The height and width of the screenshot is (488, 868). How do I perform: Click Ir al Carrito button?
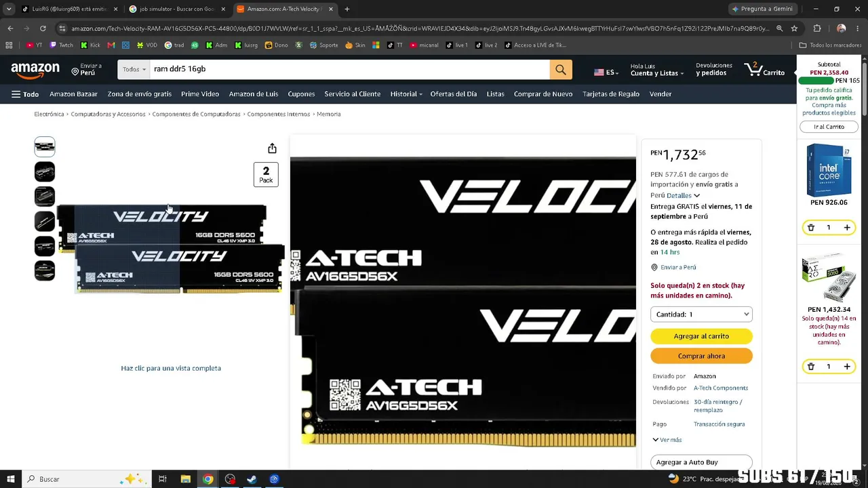pos(829,127)
